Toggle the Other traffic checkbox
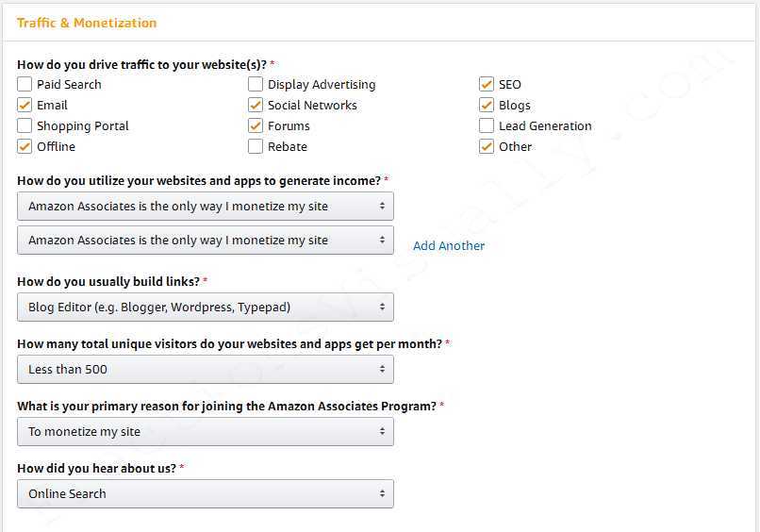The height and width of the screenshot is (532, 760). (487, 147)
